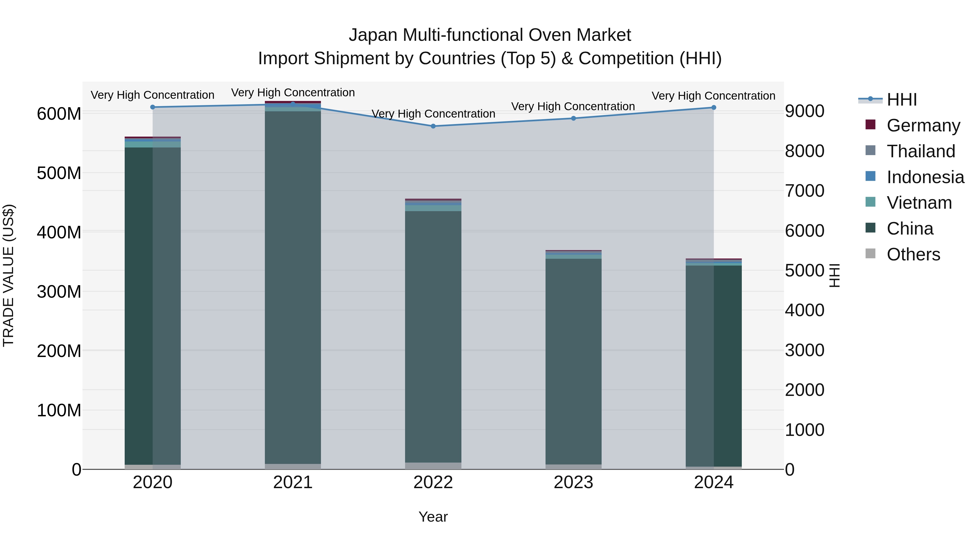980x551 pixels.
Task: Click the rotated 'HHI' right axis title
Action: tap(834, 275)
